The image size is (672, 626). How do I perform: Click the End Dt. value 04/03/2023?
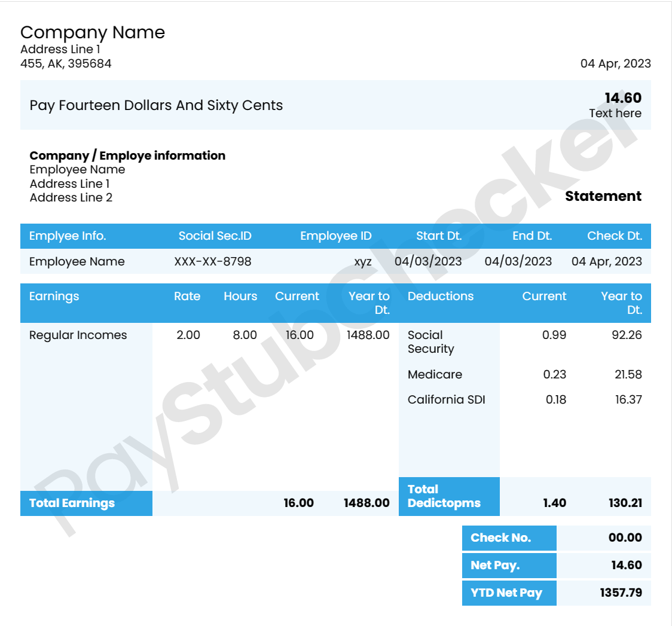(518, 261)
